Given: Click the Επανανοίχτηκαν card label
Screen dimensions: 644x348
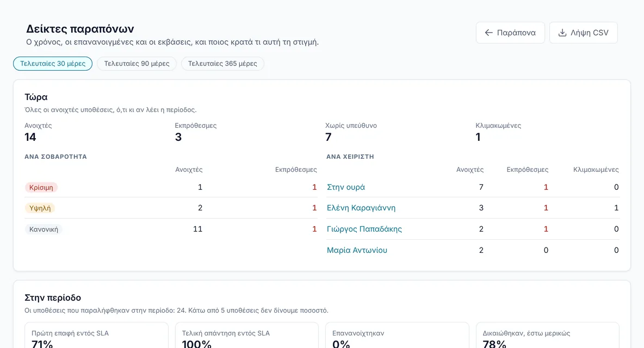Looking at the screenshot, I should [358, 333].
